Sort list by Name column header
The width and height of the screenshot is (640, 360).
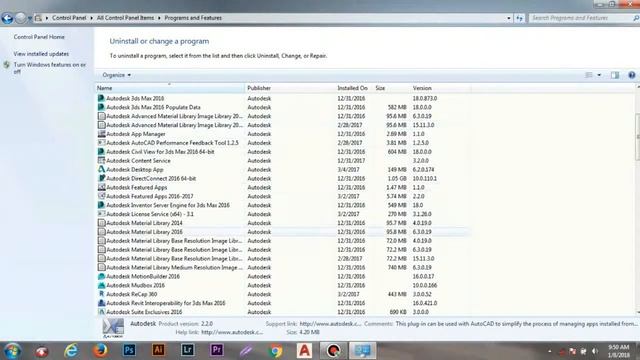(x=170, y=88)
